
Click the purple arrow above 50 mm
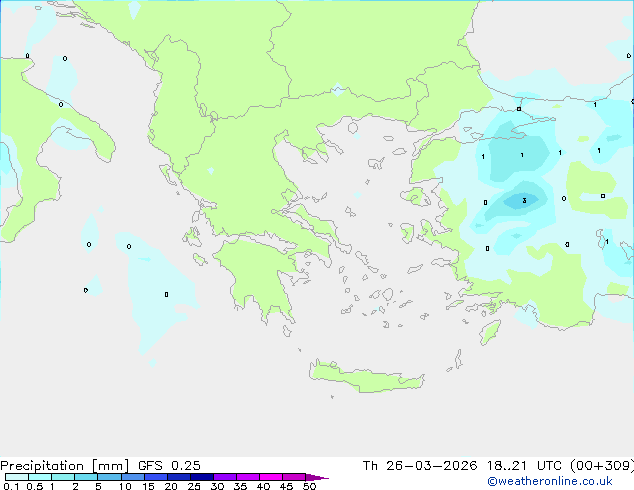[x=317, y=477]
